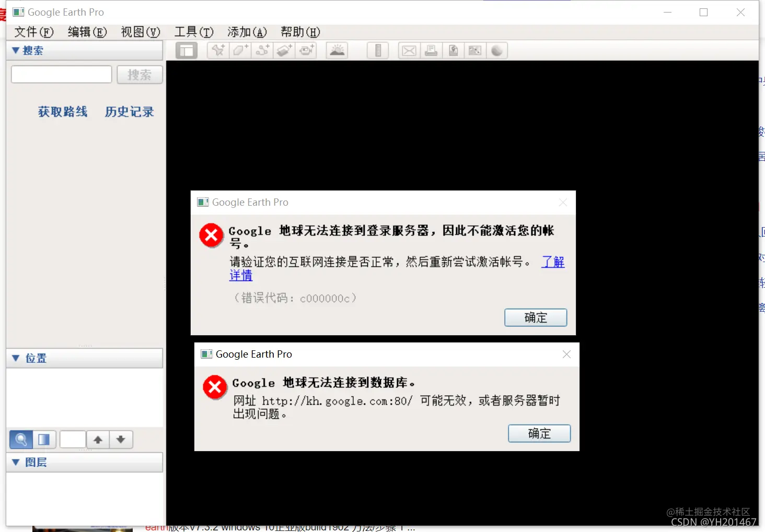Open the 编辑(E) menu
Screen dimensions: 765x532
click(x=87, y=32)
